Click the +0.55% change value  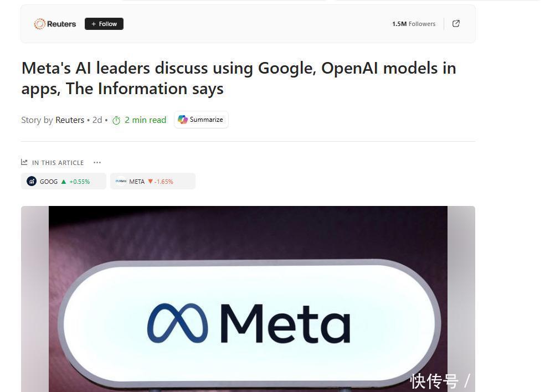[x=80, y=182]
